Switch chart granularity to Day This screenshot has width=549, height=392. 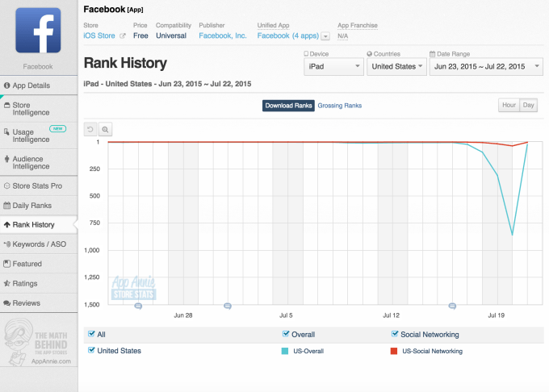[x=528, y=105]
